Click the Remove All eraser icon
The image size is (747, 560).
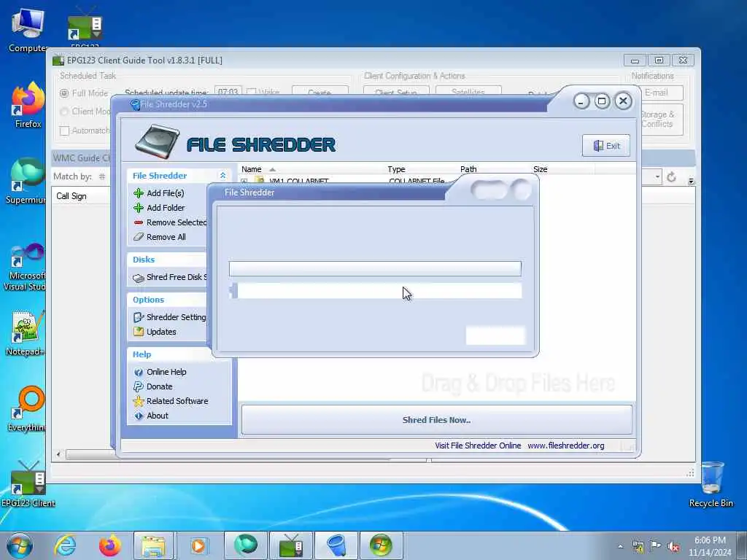point(139,237)
